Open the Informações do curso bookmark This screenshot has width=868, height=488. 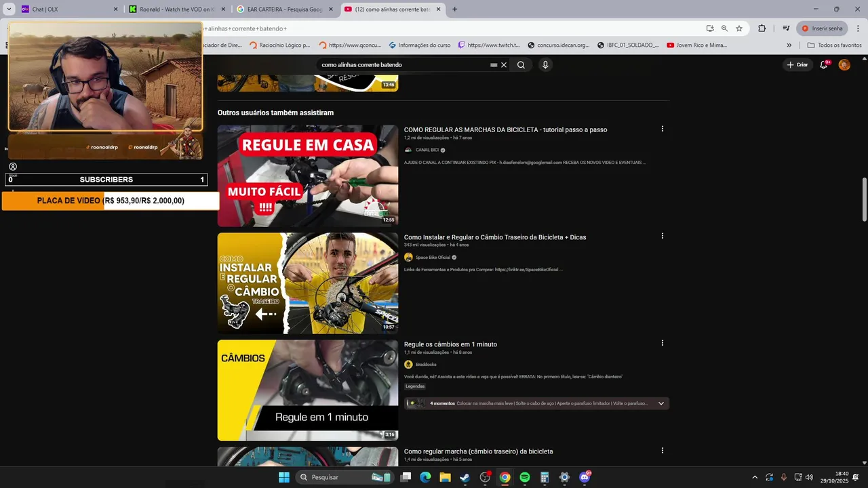[419, 45]
